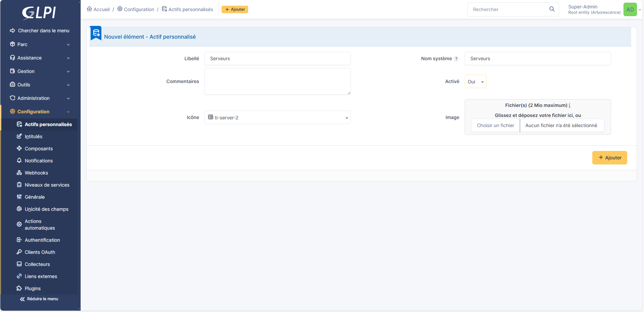Click the home icon in breadcrumb
The image size is (644, 312).
click(89, 9)
